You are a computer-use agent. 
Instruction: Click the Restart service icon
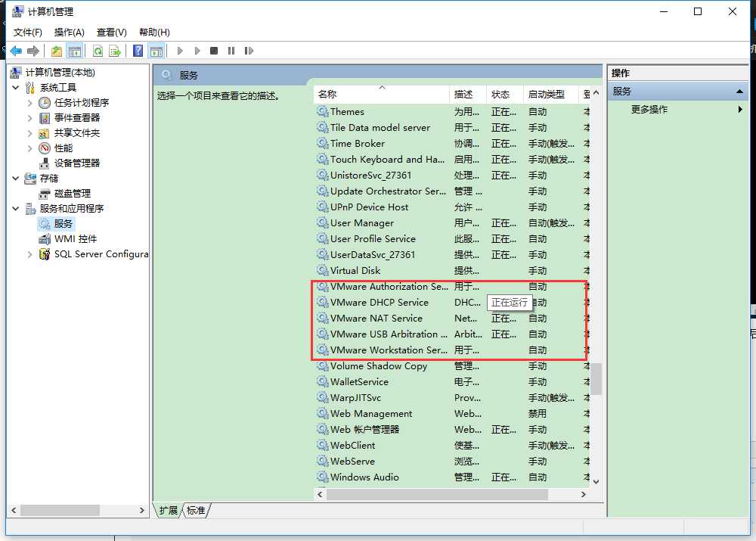click(249, 51)
